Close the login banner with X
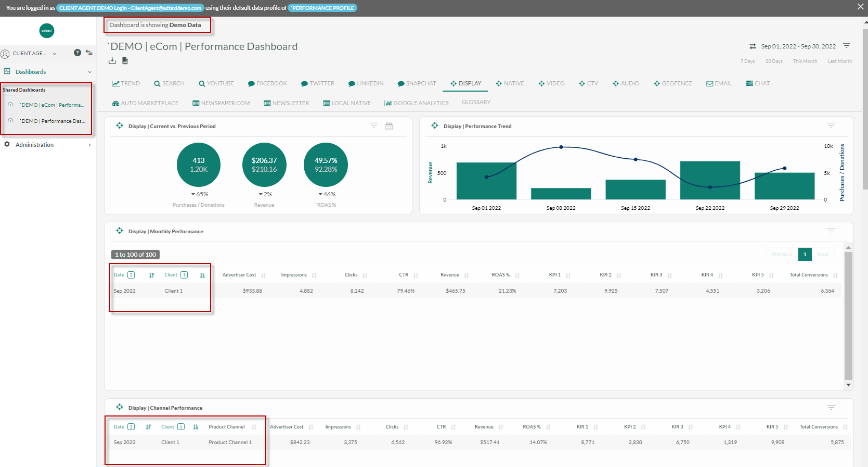 (860, 7)
